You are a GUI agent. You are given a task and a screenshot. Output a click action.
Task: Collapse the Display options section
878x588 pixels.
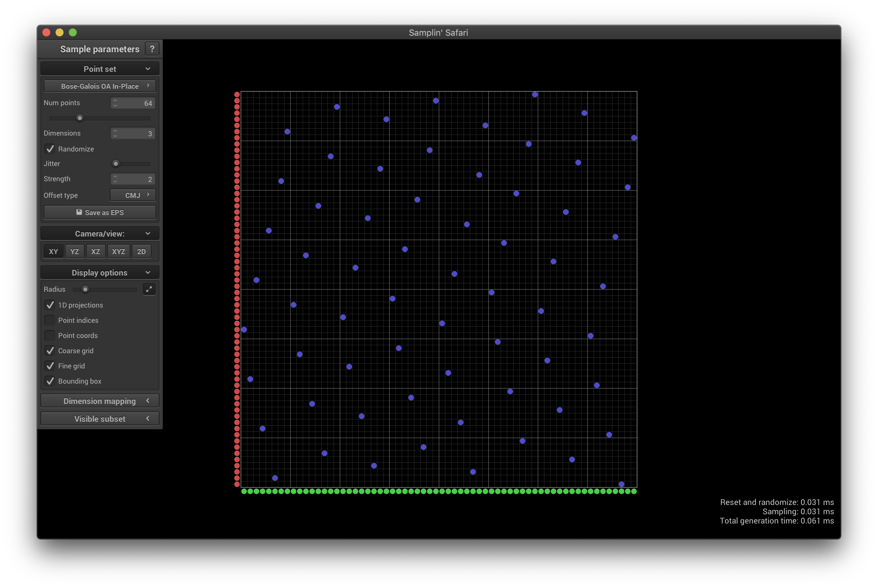[100, 273]
